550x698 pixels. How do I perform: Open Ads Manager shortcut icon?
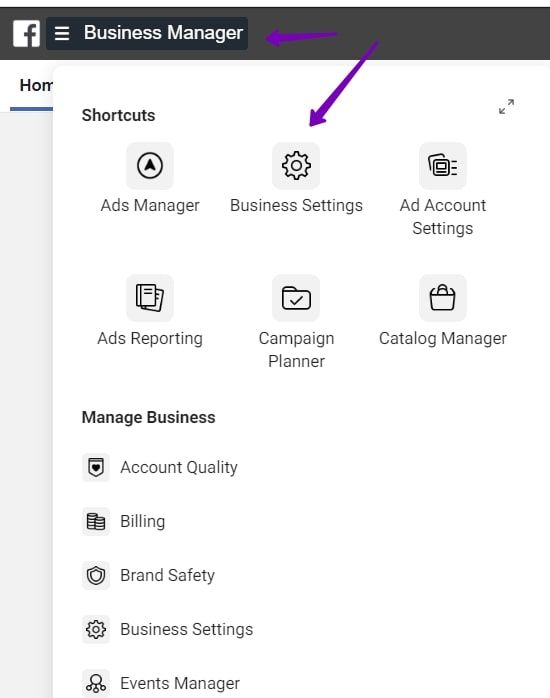coord(150,166)
